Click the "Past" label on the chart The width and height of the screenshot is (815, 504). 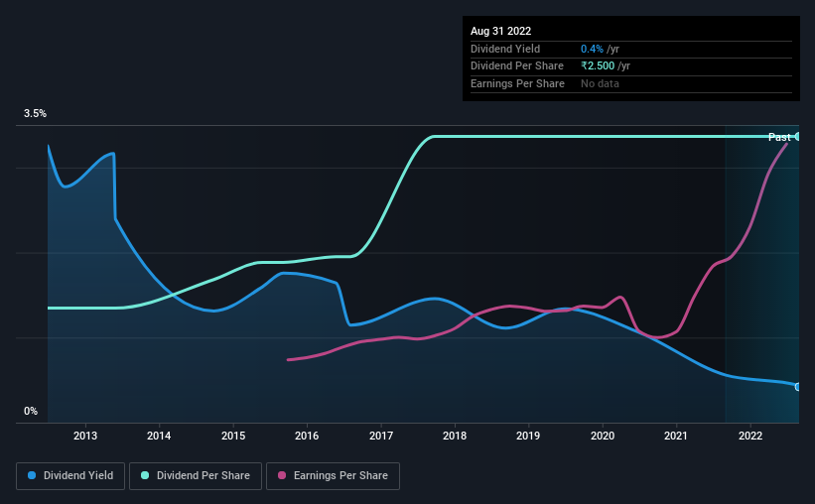click(779, 137)
